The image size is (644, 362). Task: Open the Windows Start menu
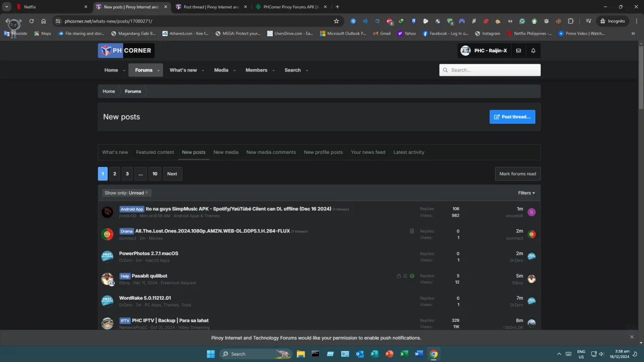(211, 354)
